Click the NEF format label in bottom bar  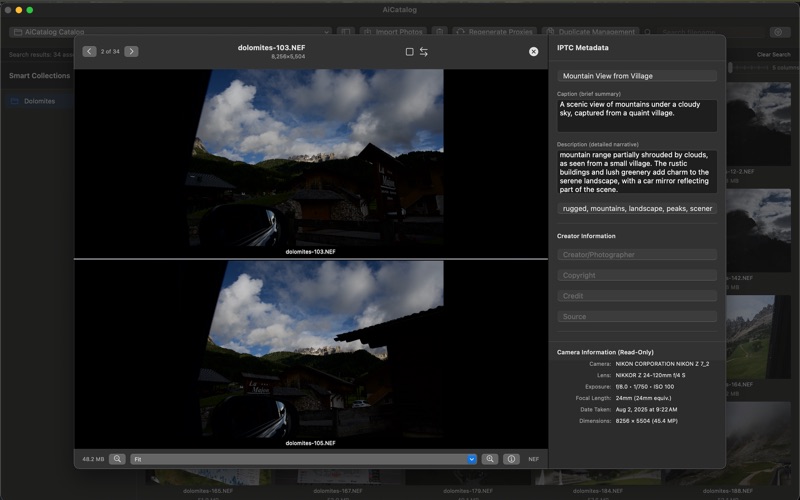pyautogui.click(x=534, y=459)
